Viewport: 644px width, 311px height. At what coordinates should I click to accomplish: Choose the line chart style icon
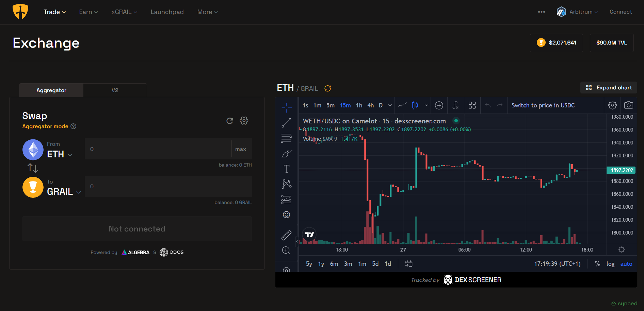tap(402, 105)
